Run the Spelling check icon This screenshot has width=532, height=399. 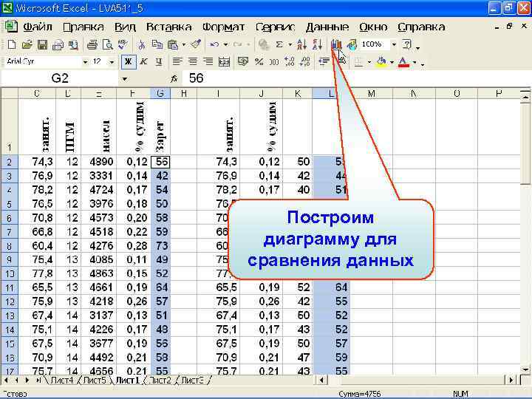coord(123,44)
